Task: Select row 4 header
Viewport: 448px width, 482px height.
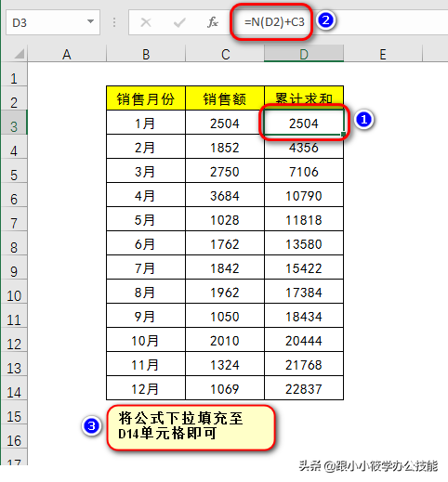Action: click(14, 147)
